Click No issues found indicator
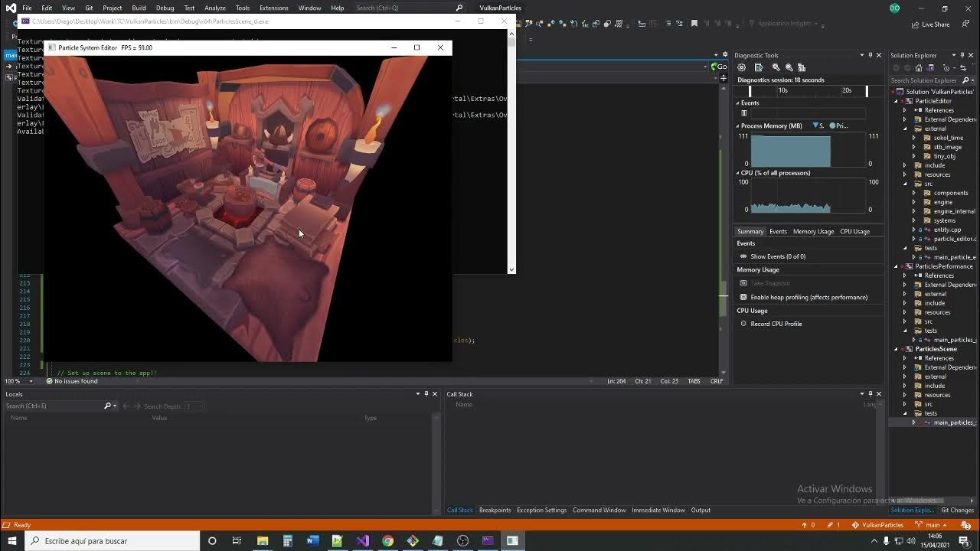This screenshot has width=980, height=551. (72, 381)
